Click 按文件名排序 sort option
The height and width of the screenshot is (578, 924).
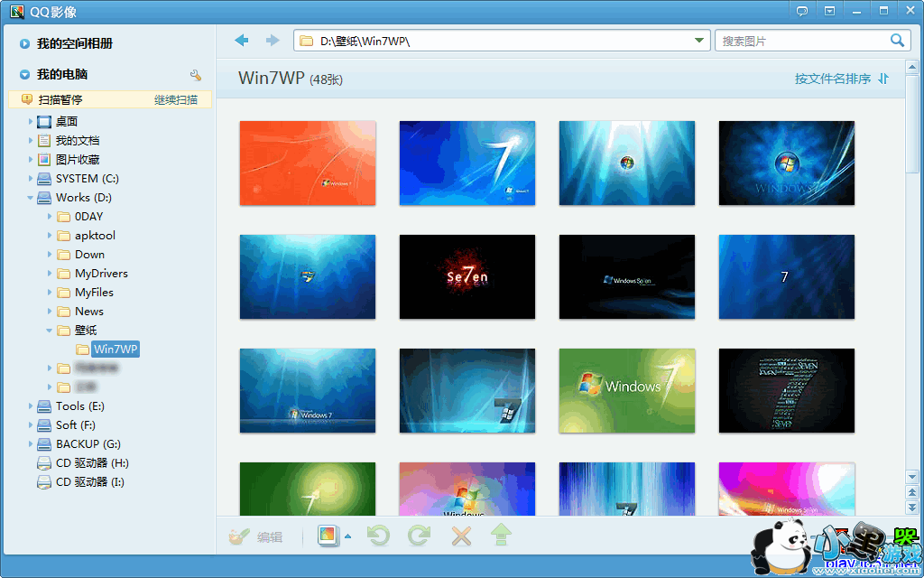coord(833,79)
